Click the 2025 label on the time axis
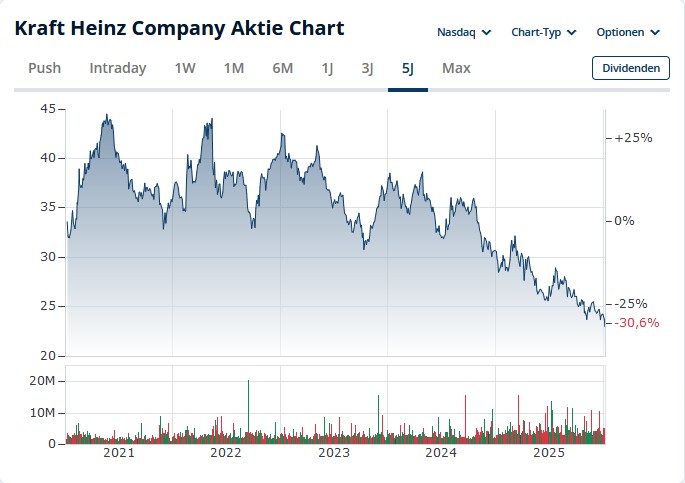The height and width of the screenshot is (483, 685). [x=549, y=455]
